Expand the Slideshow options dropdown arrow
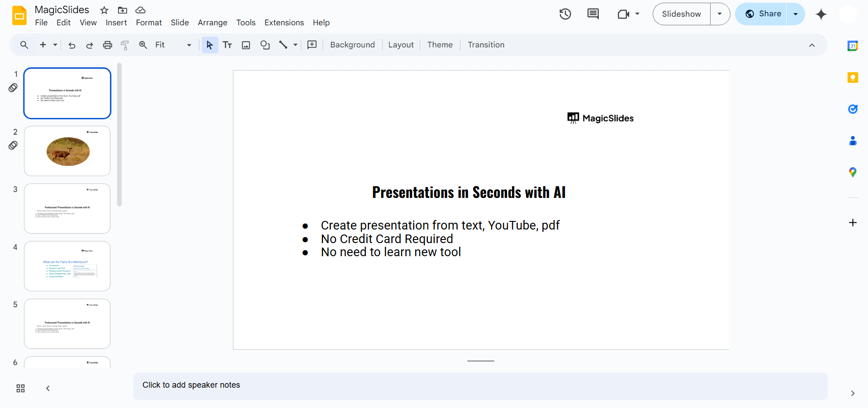This screenshot has height=408, width=868. [720, 14]
